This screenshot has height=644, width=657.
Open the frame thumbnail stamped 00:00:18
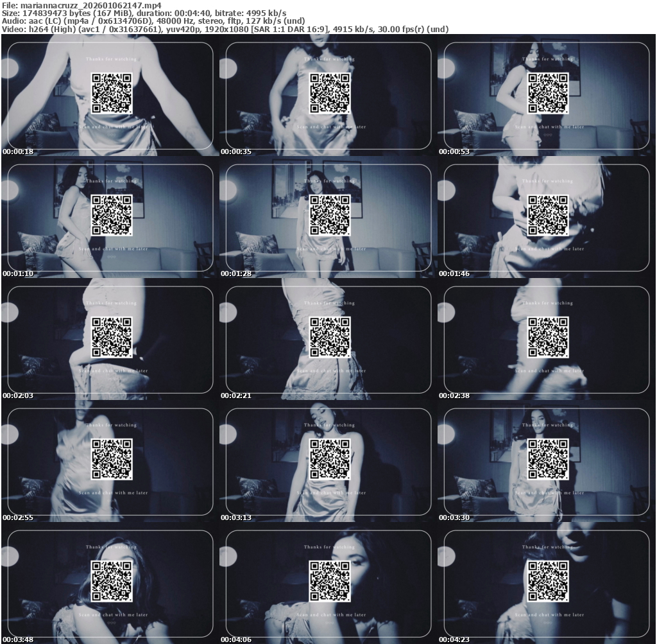click(110, 95)
